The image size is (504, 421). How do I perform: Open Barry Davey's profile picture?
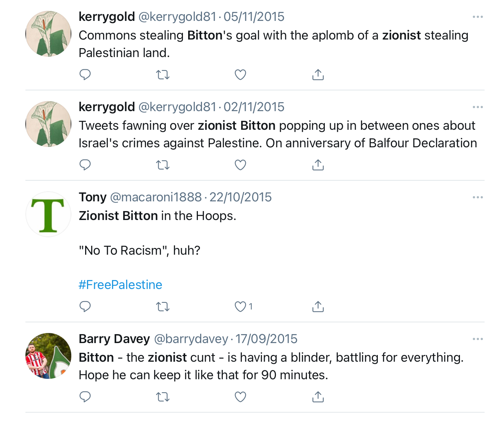[x=48, y=356]
